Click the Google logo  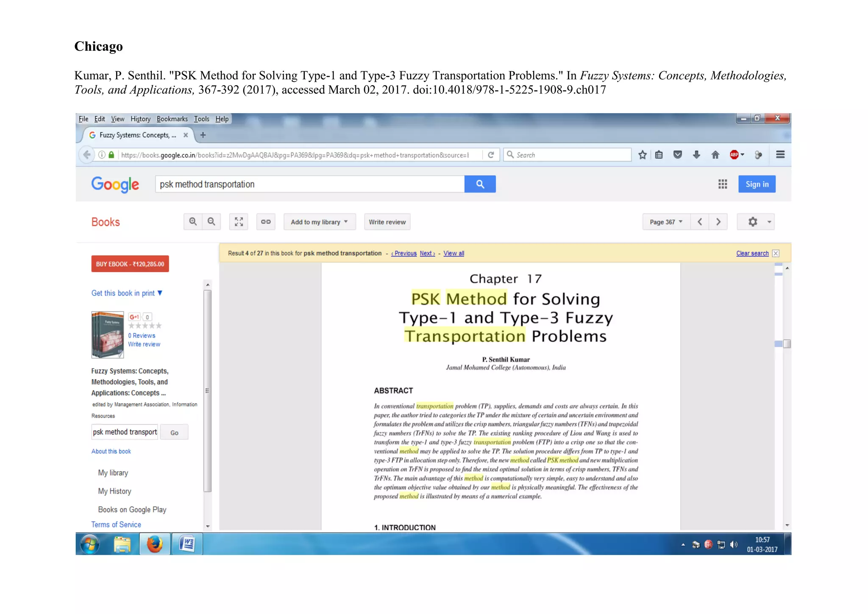[115, 184]
